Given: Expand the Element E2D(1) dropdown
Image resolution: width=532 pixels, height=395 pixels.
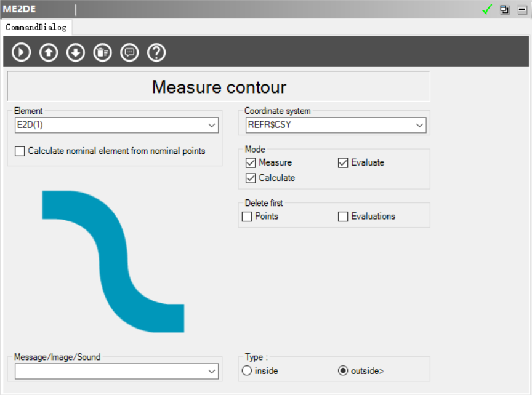Looking at the screenshot, I should coord(212,126).
